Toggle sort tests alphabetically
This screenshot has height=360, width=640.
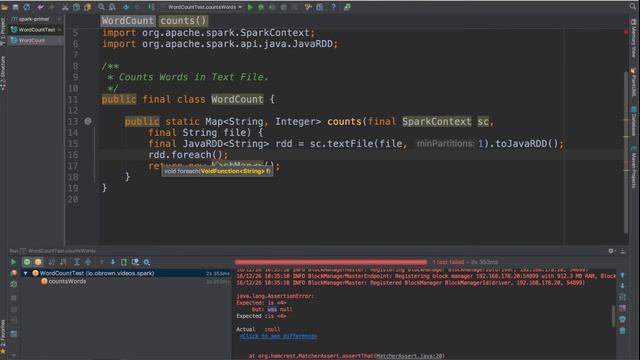pyautogui.click(x=51, y=262)
